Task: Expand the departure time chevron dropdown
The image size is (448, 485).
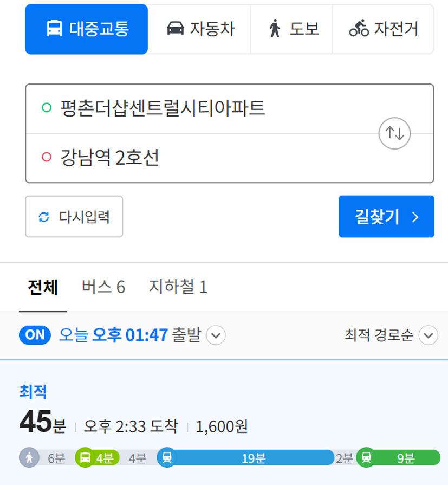Action: 216,335
